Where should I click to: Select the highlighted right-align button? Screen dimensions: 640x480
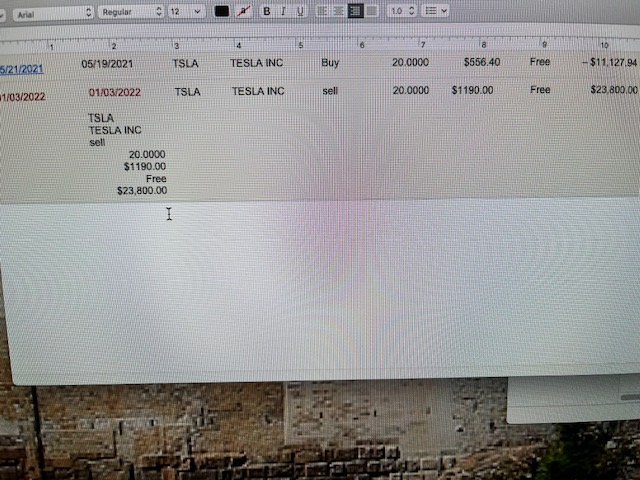pyautogui.click(x=355, y=11)
